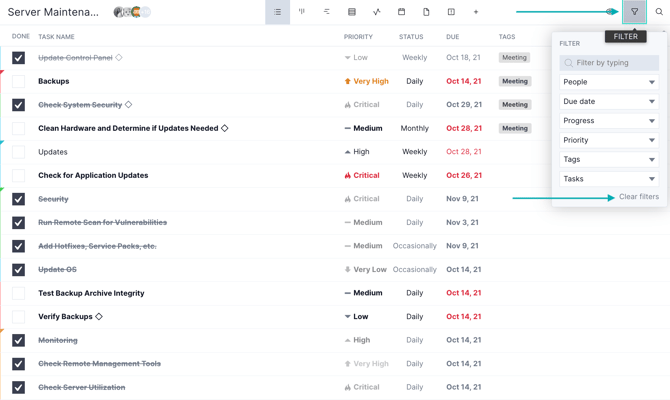The image size is (670, 400).
Task: Click milestone diamond beside Update Control Panel
Action: (x=119, y=57)
